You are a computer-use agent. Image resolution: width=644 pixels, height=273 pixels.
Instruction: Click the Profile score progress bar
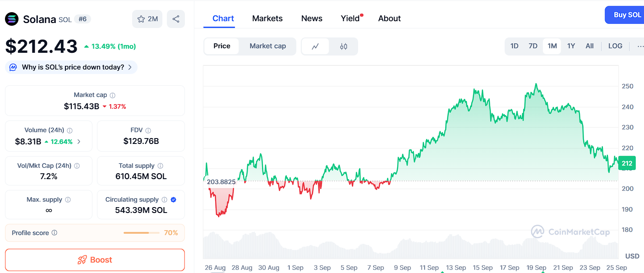pyautogui.click(x=141, y=233)
